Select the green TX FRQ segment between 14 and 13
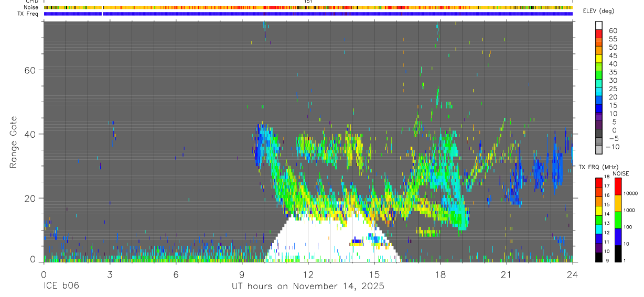Viewport: 644px width, 297px height. tap(598, 220)
